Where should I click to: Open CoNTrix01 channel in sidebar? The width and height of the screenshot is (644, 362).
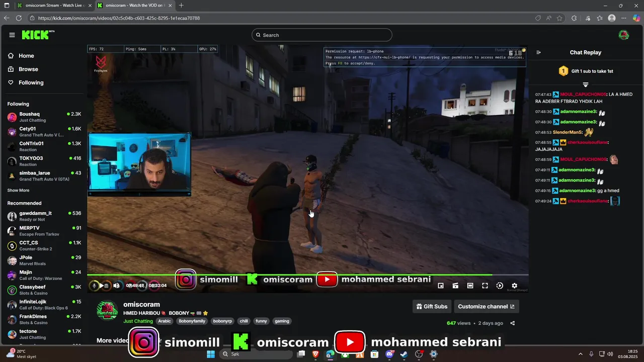(x=44, y=146)
